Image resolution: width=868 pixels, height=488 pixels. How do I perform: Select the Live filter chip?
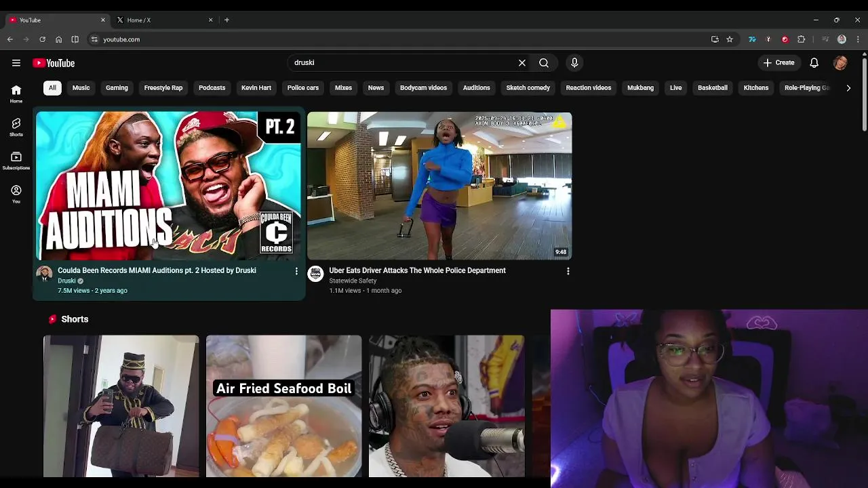click(676, 88)
